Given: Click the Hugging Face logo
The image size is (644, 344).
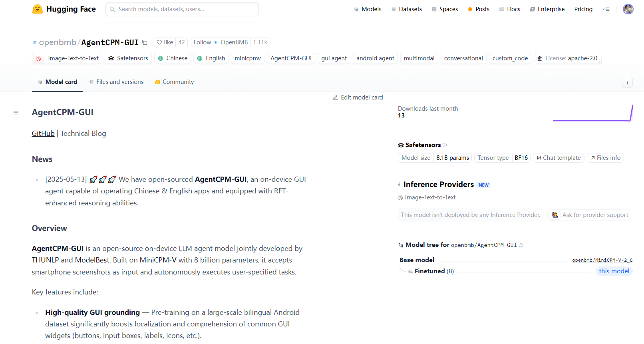Looking at the screenshot, I should coord(64,9).
